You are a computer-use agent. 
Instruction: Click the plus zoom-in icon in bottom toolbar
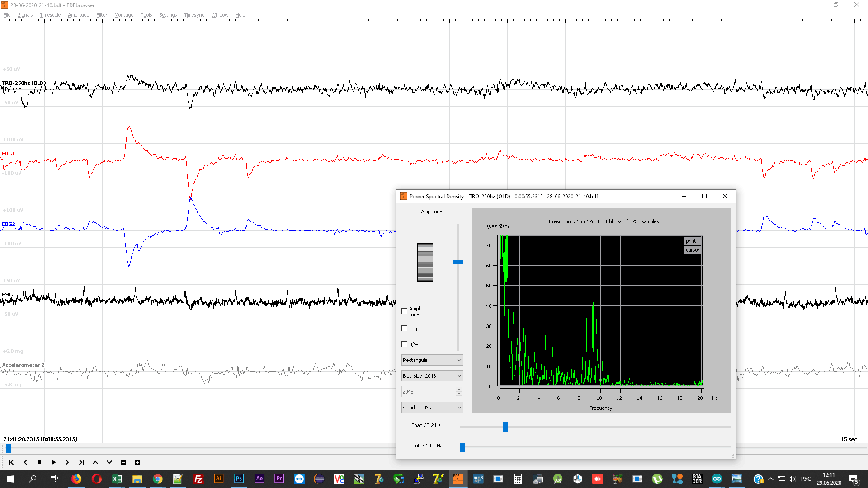tap(137, 462)
